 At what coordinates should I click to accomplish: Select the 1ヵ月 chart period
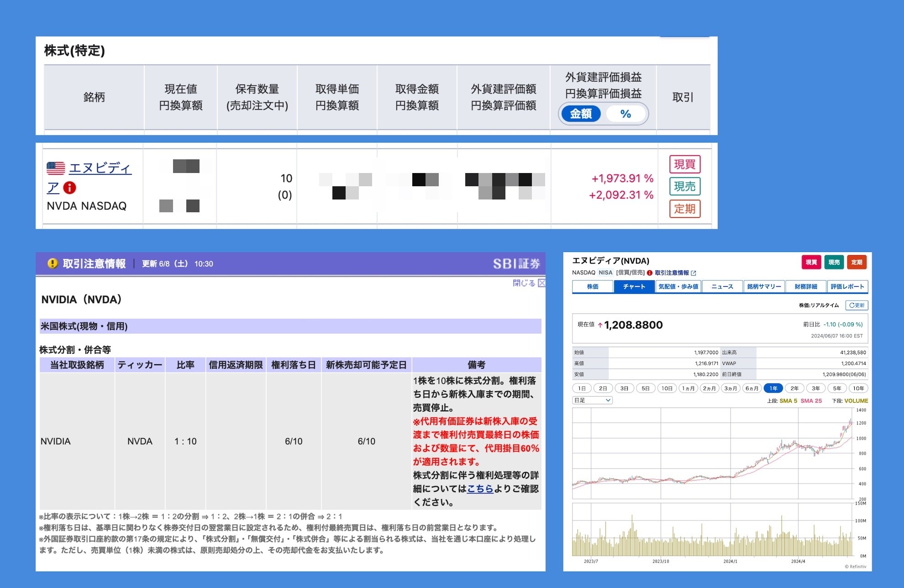(688, 388)
